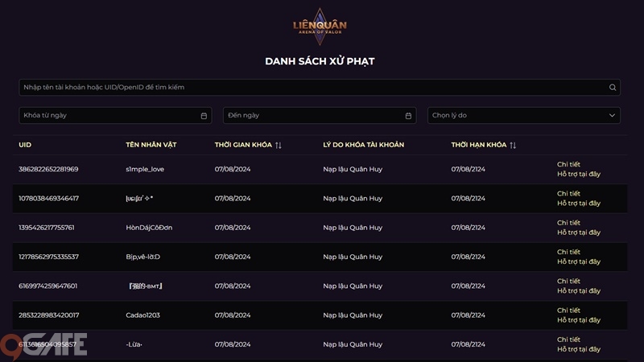This screenshot has width=644, height=362.
Task: Click the Lý do khóa tài khoản header
Action: tap(364, 145)
